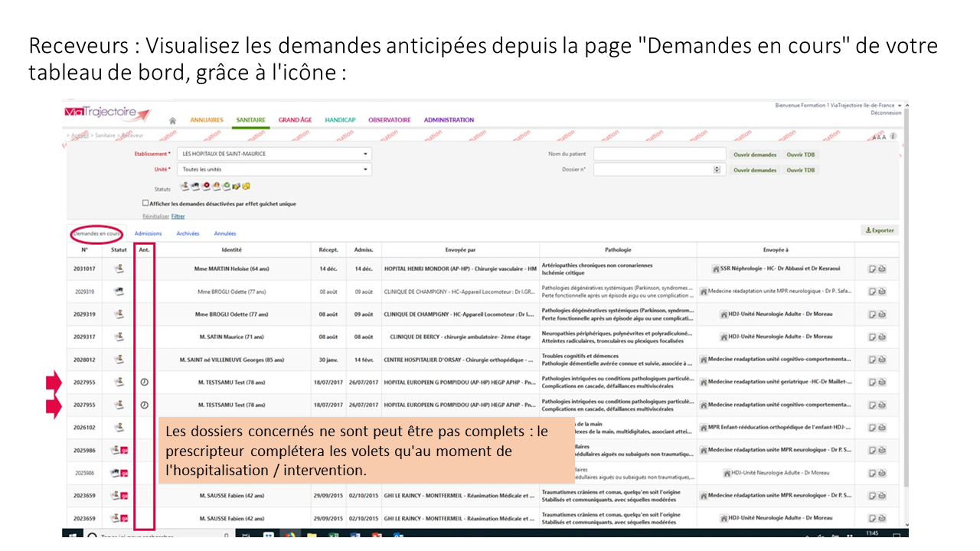Open the GRAND ÂGE menu
The height and width of the screenshot is (551, 980).
coord(295,120)
